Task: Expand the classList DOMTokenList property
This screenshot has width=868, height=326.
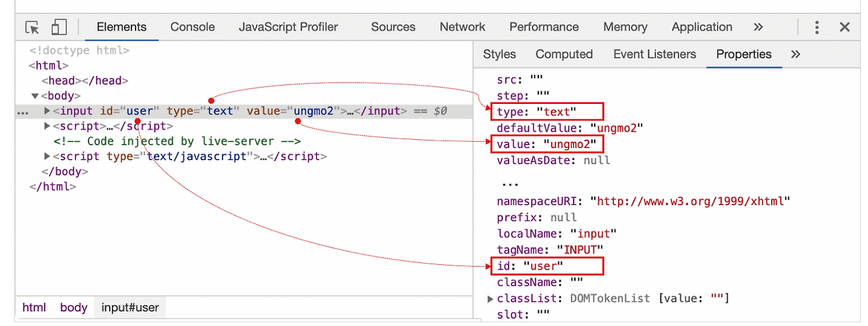Action: (x=490, y=299)
